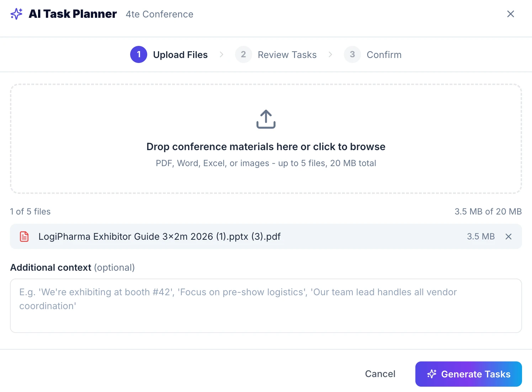
Task: Switch to the Review Tasks step
Action: [x=287, y=54]
